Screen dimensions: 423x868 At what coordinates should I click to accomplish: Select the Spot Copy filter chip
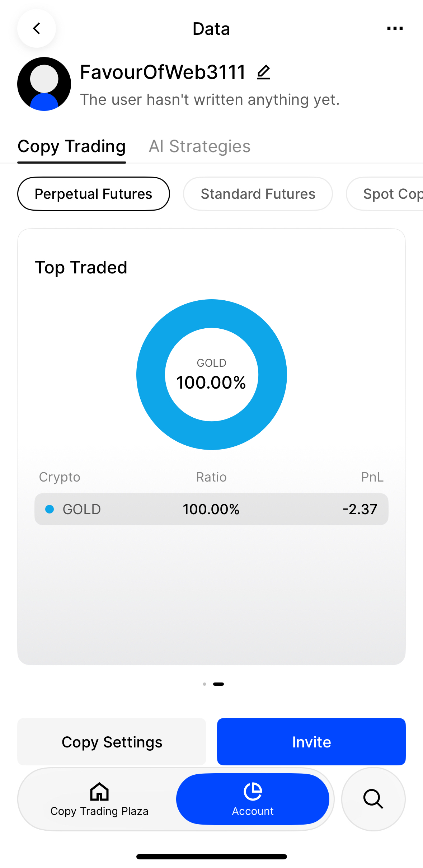(x=391, y=194)
